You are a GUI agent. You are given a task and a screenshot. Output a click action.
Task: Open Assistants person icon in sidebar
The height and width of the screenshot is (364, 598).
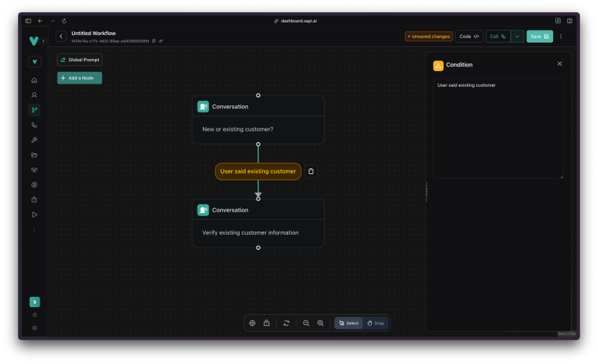click(34, 95)
